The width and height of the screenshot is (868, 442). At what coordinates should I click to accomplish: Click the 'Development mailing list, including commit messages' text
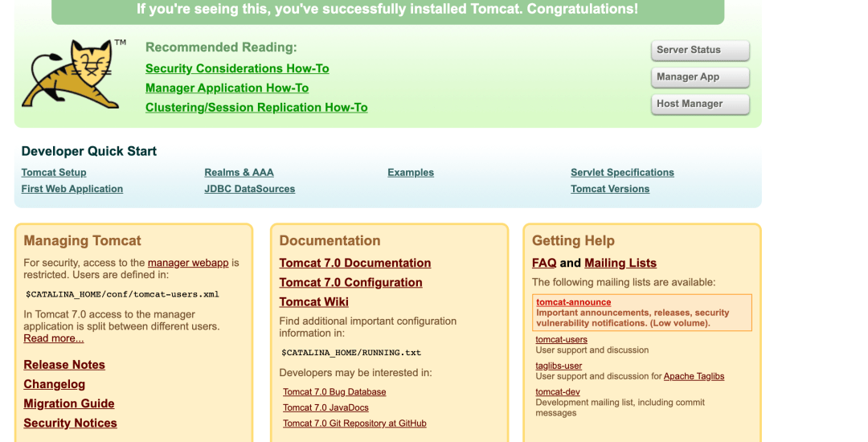pos(620,407)
